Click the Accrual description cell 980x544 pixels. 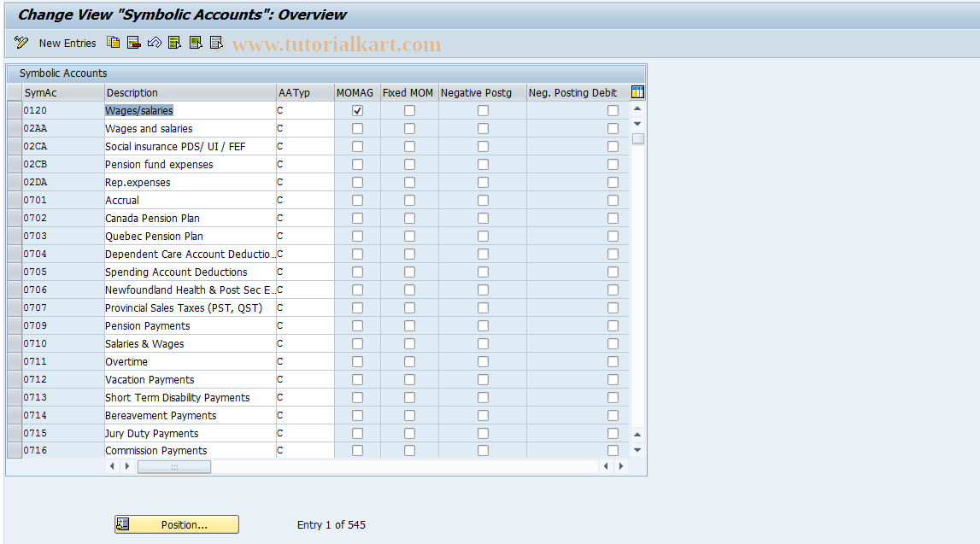(190, 201)
